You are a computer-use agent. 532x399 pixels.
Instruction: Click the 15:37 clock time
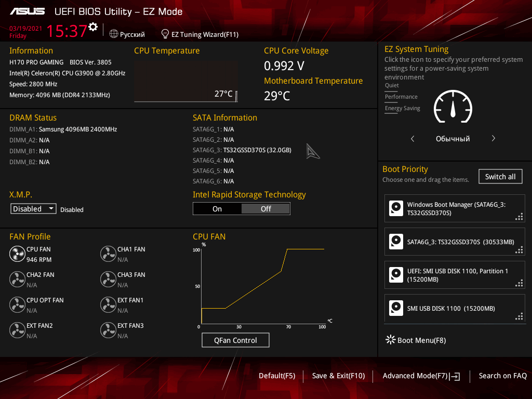(x=66, y=31)
